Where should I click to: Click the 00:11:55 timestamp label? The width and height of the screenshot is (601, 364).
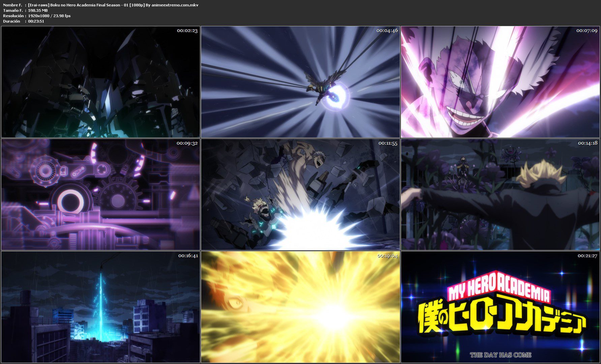coord(388,143)
